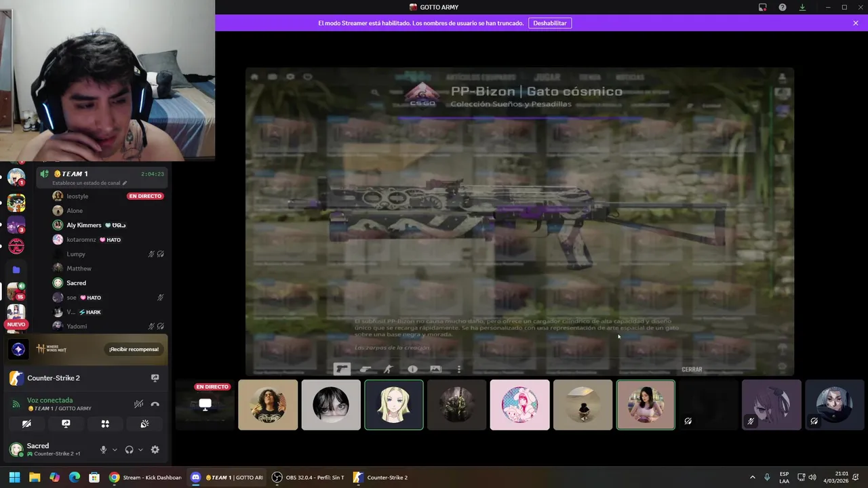Viewport: 868px width, 488px height.
Task: Open server icon with 15 badge
Action: 16,291
